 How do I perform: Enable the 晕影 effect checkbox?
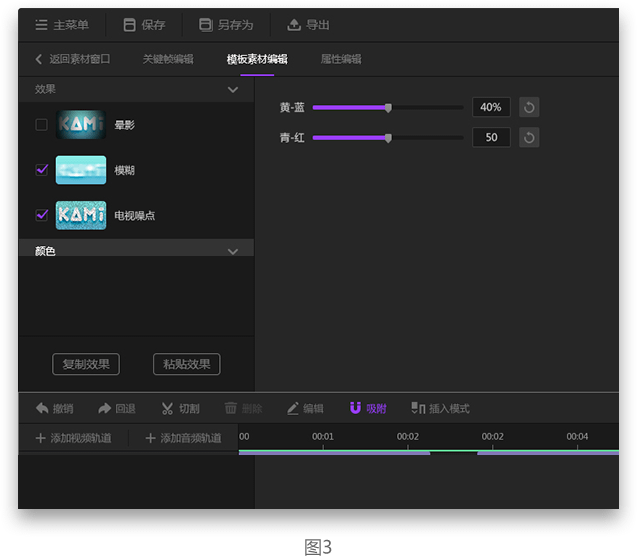[41, 124]
